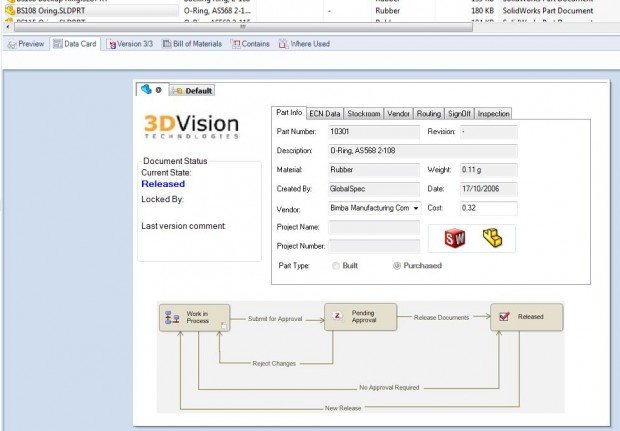This screenshot has height=431, width=620.
Task: Click the Locked By label
Action: (162, 199)
